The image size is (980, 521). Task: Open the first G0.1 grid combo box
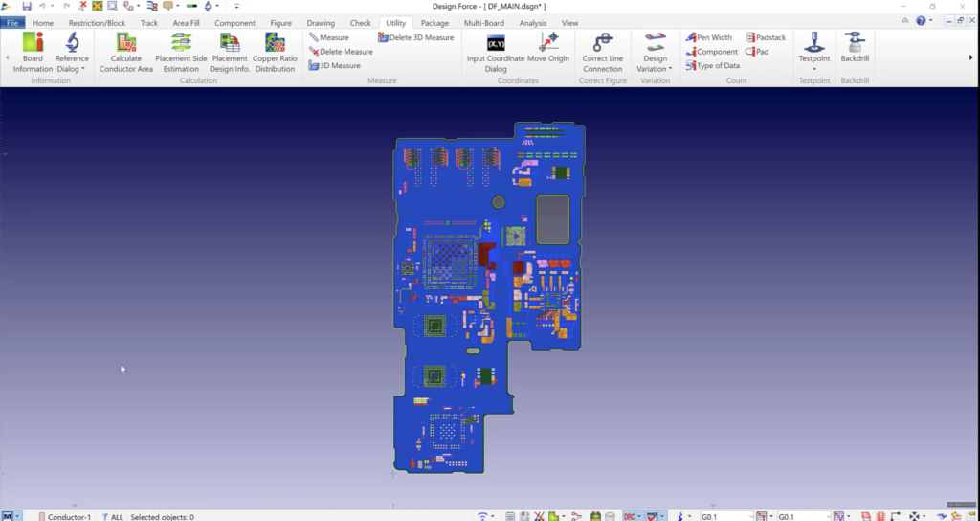pos(726,517)
